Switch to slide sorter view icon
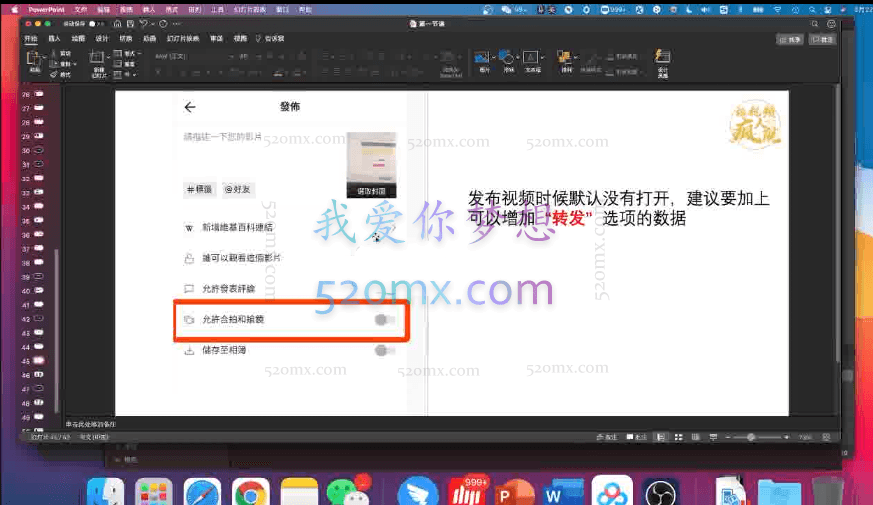Image resolution: width=873 pixels, height=505 pixels. click(x=677, y=438)
